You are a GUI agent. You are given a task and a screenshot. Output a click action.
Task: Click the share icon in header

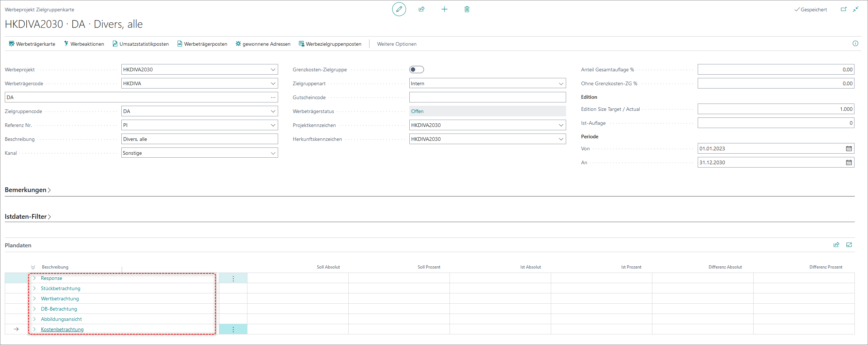coord(421,9)
